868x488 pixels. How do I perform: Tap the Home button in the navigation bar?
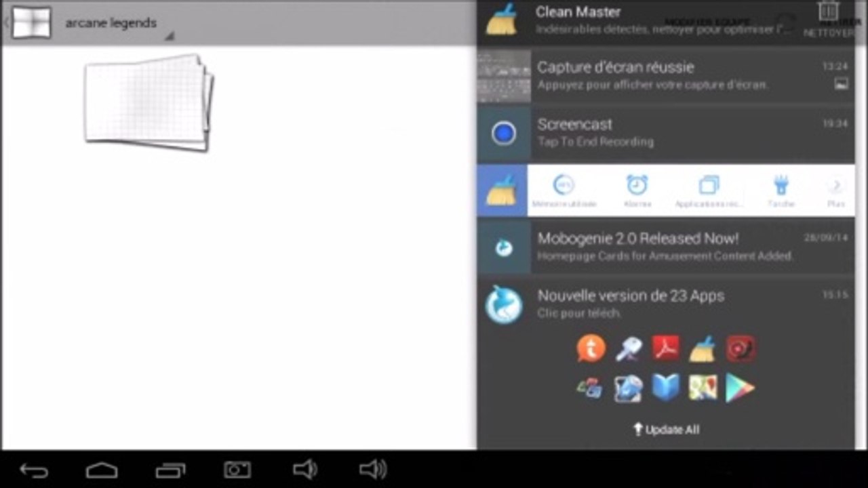(x=102, y=470)
